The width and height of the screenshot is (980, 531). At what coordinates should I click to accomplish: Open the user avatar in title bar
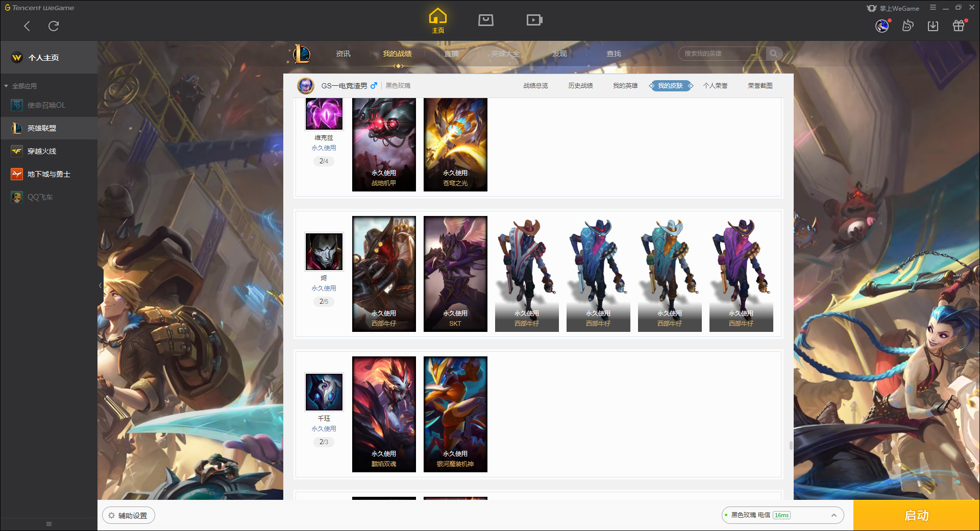click(882, 26)
